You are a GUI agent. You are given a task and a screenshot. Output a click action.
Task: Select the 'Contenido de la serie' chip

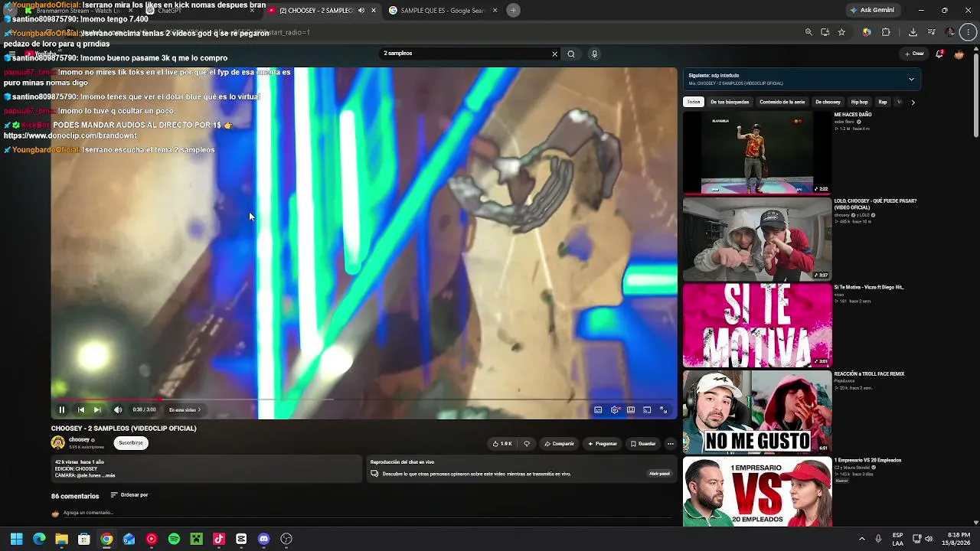(x=782, y=102)
